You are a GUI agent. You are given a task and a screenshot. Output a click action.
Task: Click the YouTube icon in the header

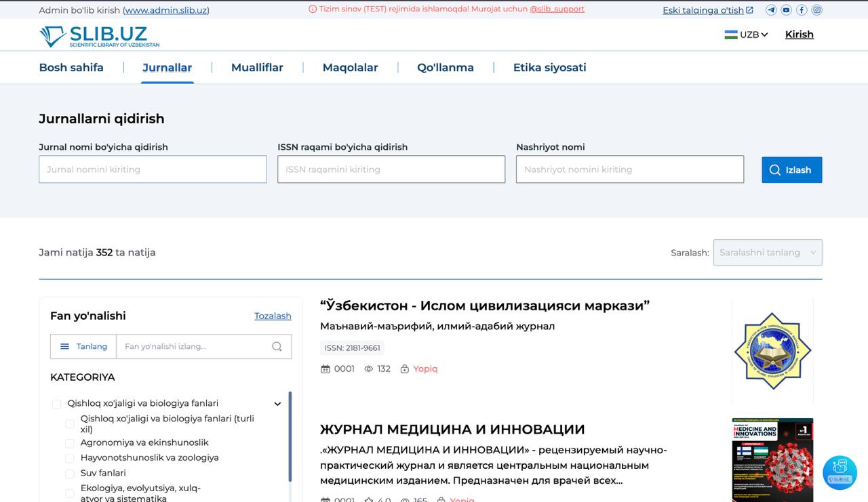pyautogui.click(x=786, y=9)
